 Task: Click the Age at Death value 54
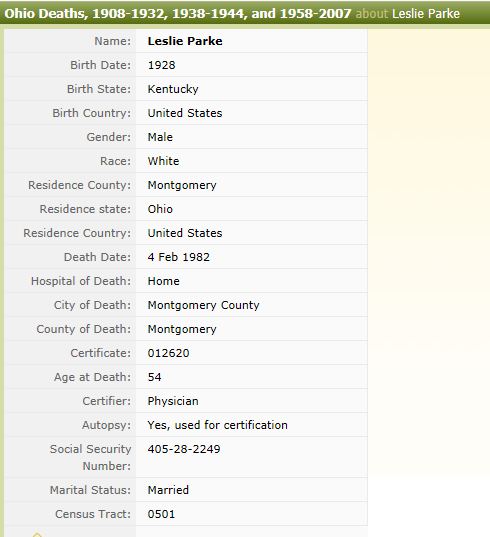click(154, 377)
